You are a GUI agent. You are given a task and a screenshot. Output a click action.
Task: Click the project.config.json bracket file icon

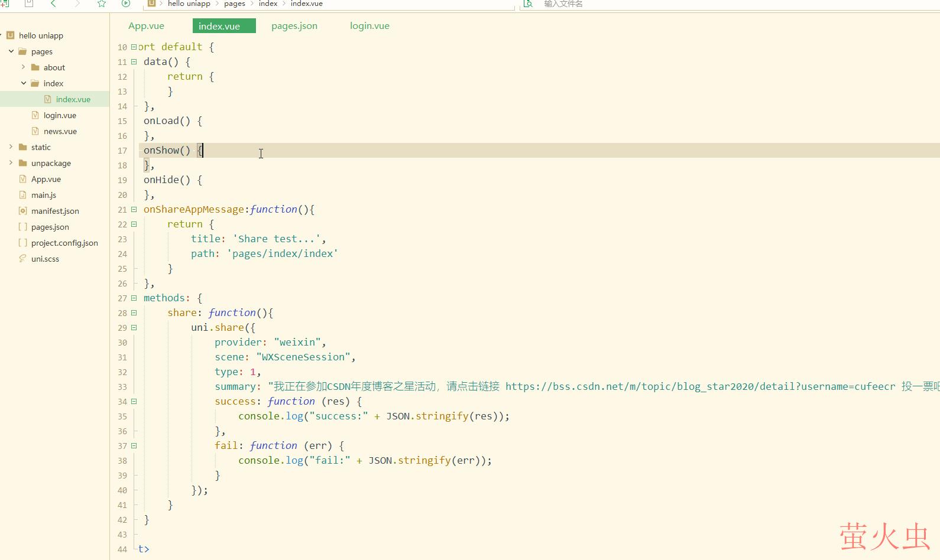(22, 243)
